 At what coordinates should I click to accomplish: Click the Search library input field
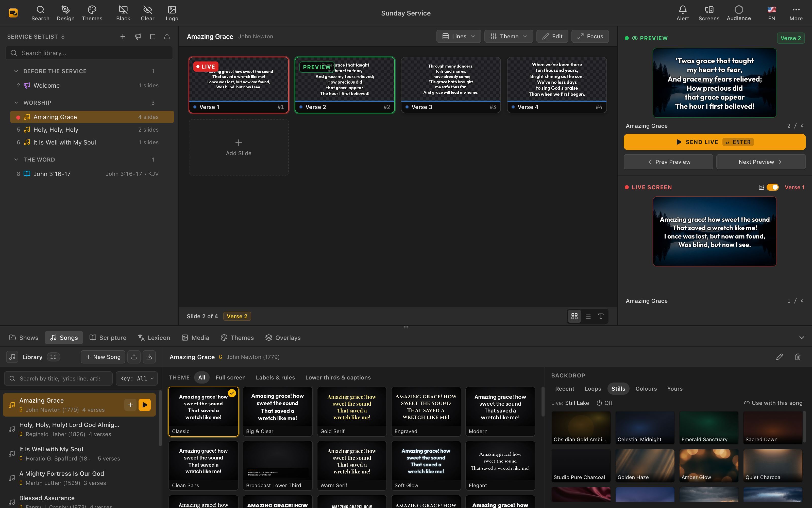tap(89, 53)
